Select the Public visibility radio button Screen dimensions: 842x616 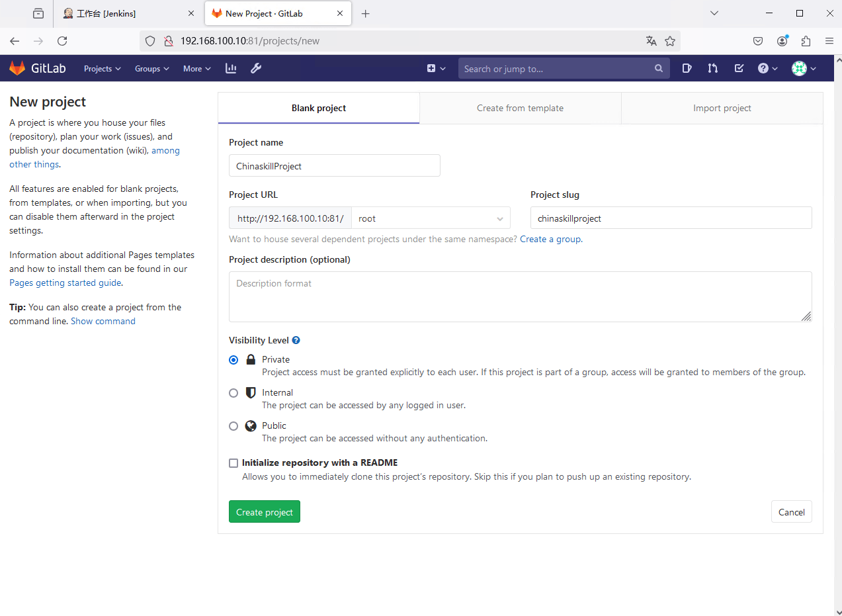[233, 426]
